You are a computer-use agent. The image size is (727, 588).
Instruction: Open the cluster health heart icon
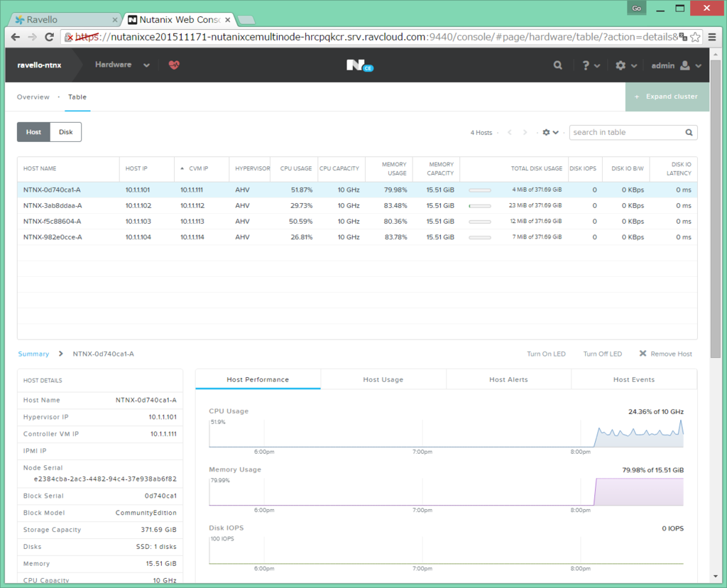click(174, 65)
